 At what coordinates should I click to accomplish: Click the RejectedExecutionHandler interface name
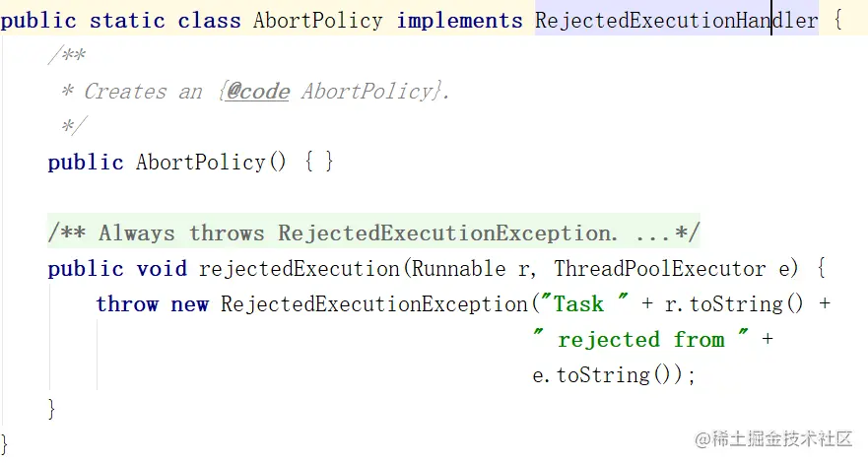676,21
